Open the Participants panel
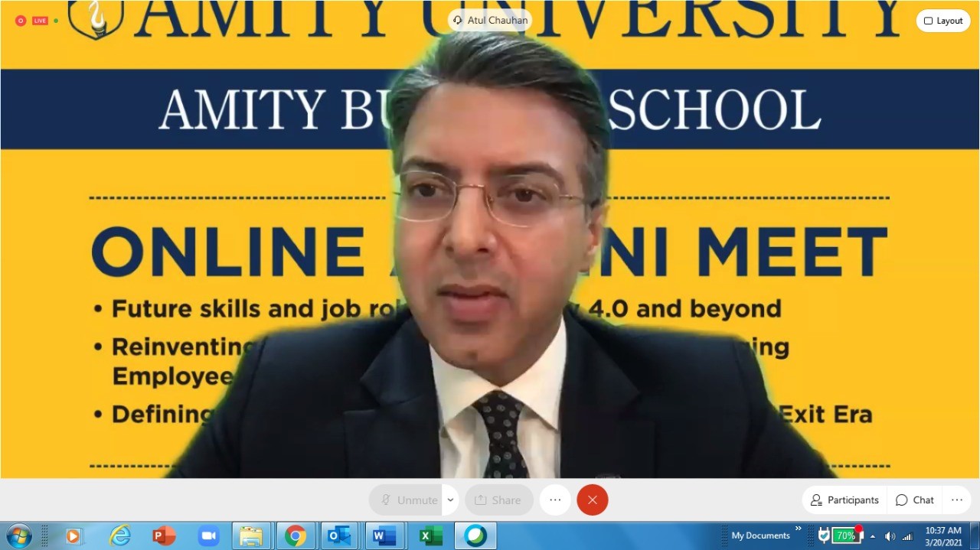 (844, 500)
